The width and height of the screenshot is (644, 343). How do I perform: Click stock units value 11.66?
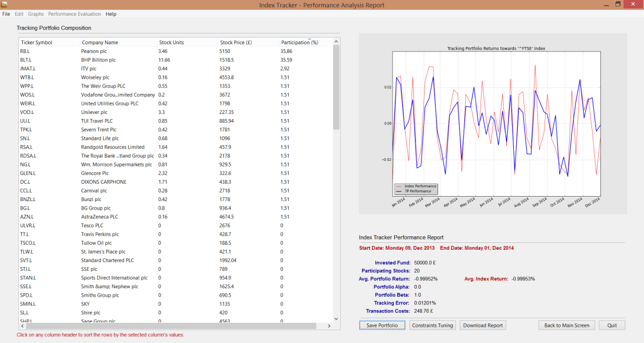164,60
